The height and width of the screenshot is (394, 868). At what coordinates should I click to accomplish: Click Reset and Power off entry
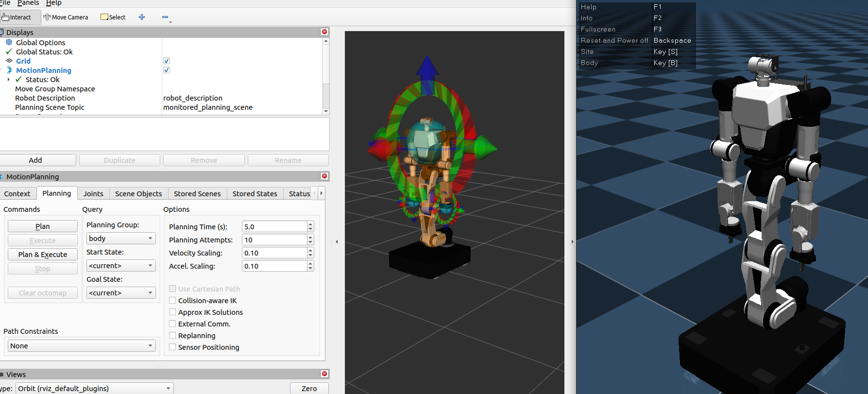point(636,40)
